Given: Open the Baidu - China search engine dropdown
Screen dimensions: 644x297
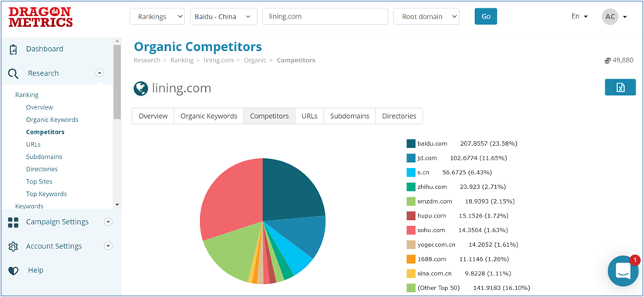Looking at the screenshot, I should [x=224, y=17].
